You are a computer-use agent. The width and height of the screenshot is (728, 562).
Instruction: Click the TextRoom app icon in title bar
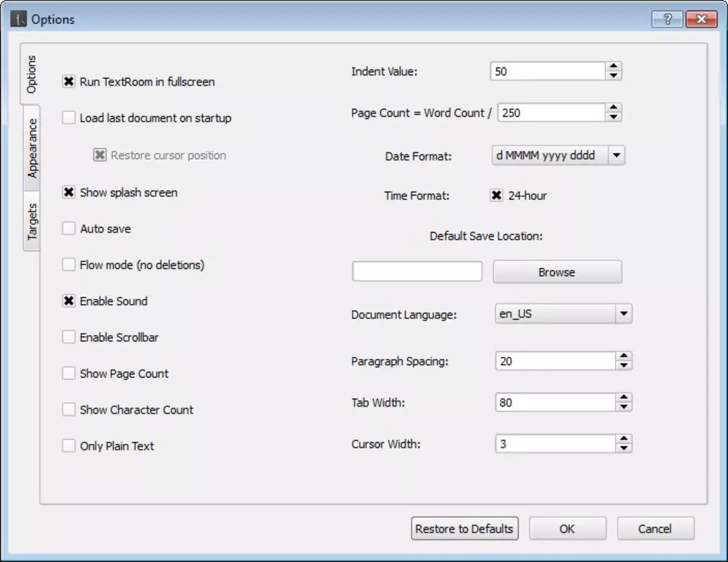coord(18,19)
